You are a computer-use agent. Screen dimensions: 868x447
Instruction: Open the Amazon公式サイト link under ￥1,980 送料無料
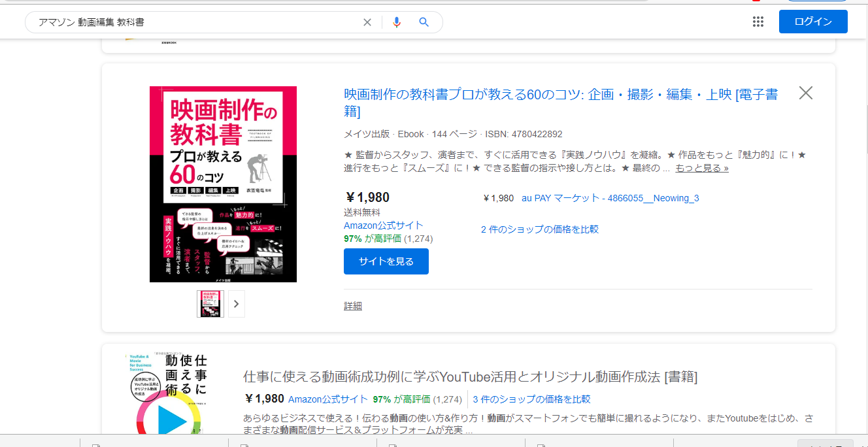(x=384, y=225)
